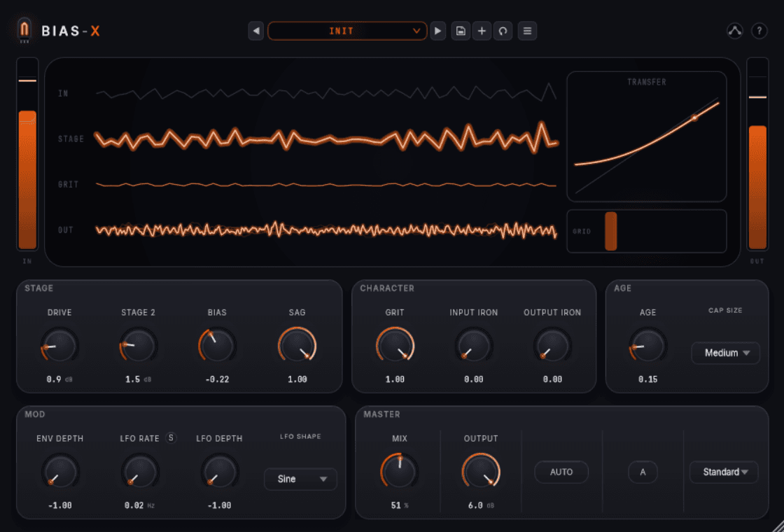Click the MOD section title
The width and height of the screenshot is (784, 532).
tap(35, 414)
